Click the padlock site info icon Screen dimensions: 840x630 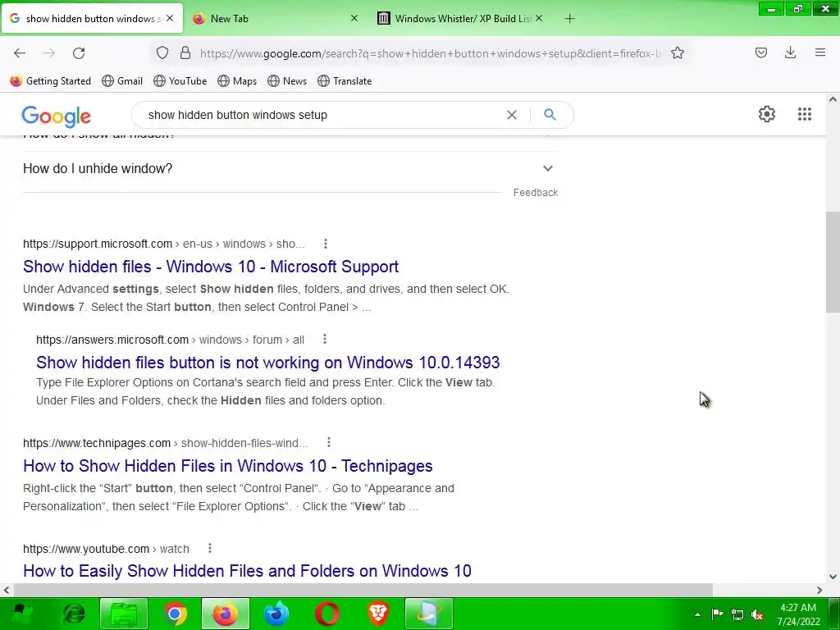pyautogui.click(x=185, y=52)
